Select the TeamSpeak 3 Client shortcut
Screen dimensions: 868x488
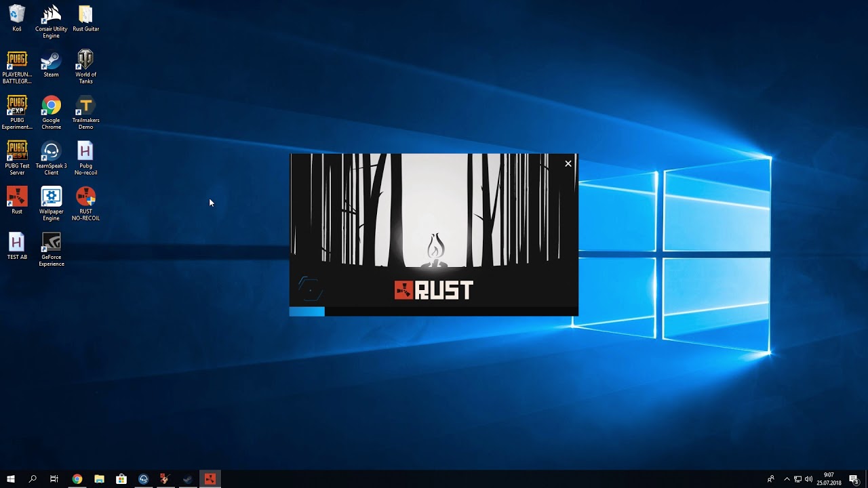coord(51,158)
